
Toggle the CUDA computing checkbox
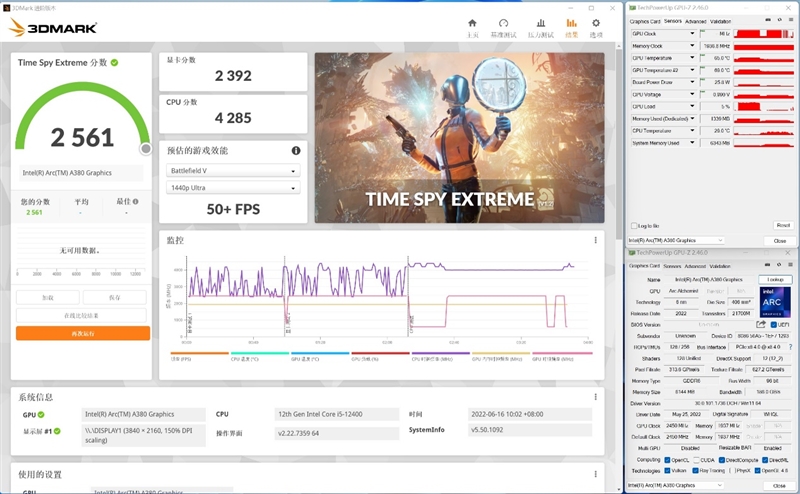[x=698, y=459]
